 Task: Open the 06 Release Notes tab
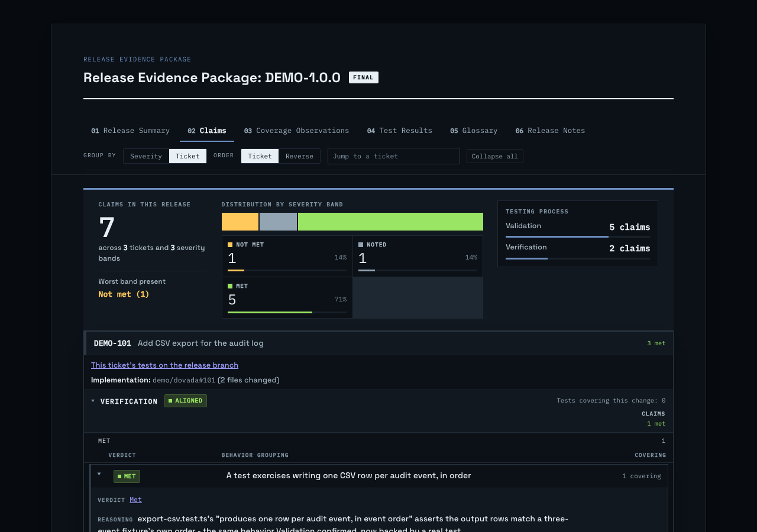(550, 131)
